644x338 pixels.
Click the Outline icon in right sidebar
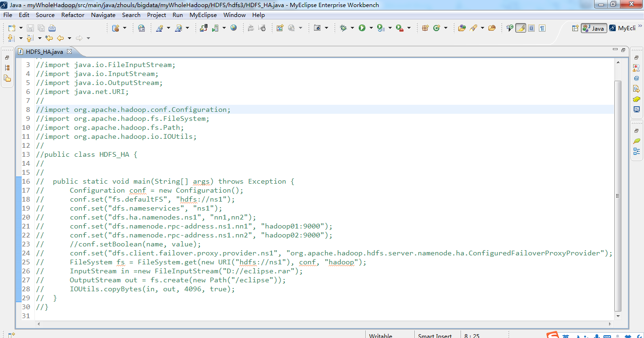click(x=636, y=152)
